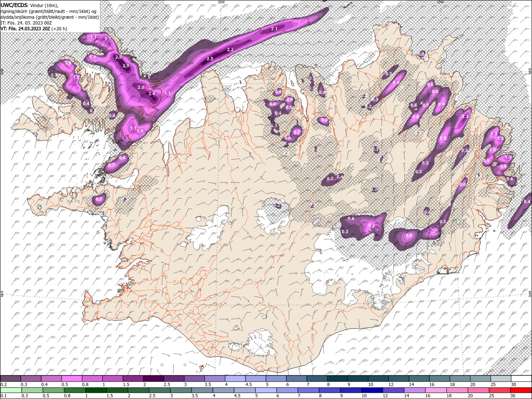
Task: Pick the dark grey-purple 0.2–0.3 snow swatch
Action: 11,379
